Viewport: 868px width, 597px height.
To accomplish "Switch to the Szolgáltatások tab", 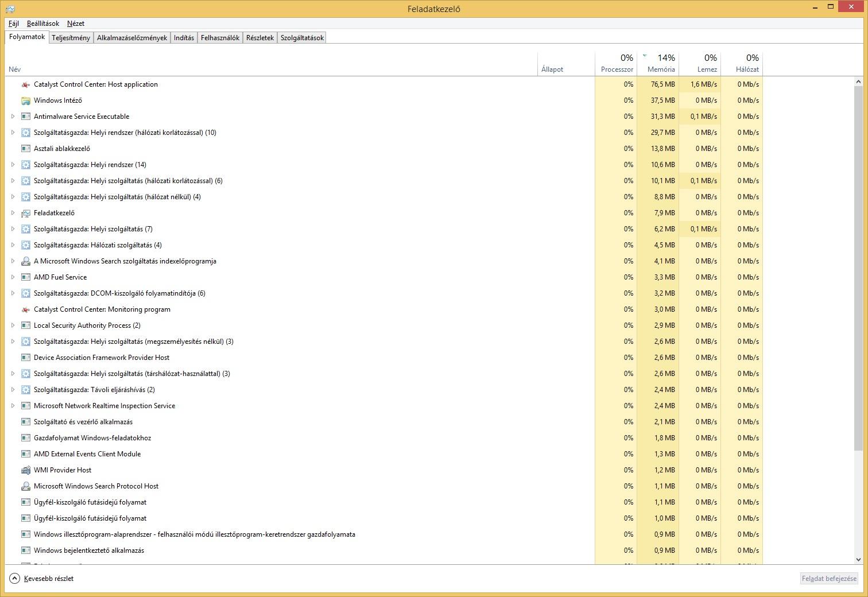I will 302,38.
